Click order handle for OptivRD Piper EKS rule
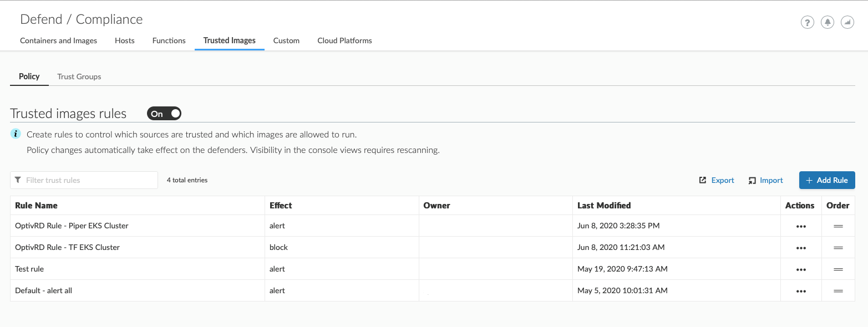This screenshot has width=868, height=327. coord(838,226)
